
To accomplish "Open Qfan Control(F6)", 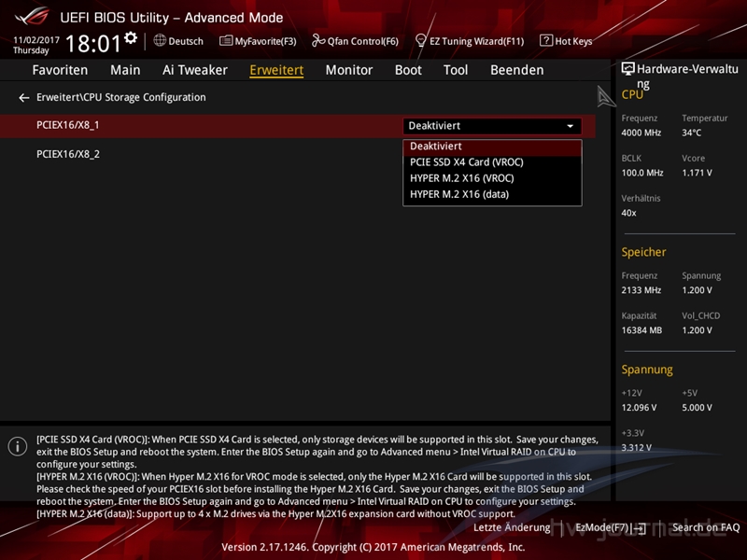I will click(355, 41).
